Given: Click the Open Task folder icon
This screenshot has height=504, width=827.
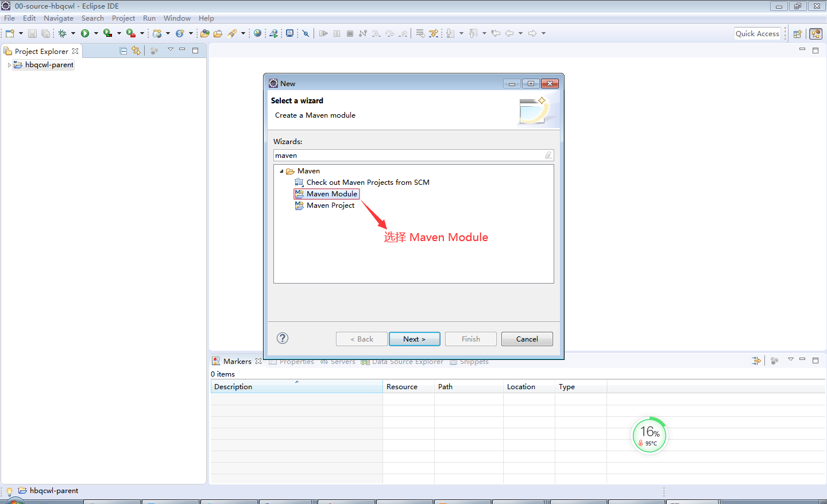Looking at the screenshot, I should coord(218,33).
